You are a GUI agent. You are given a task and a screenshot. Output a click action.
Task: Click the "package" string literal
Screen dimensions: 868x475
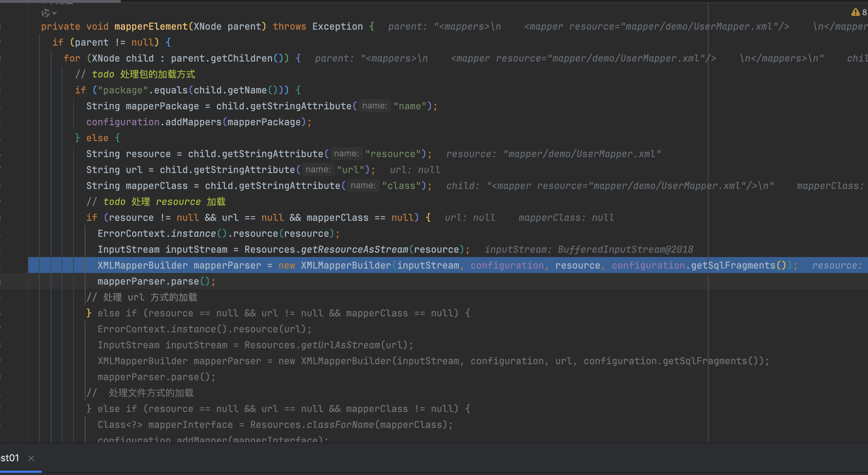point(123,90)
